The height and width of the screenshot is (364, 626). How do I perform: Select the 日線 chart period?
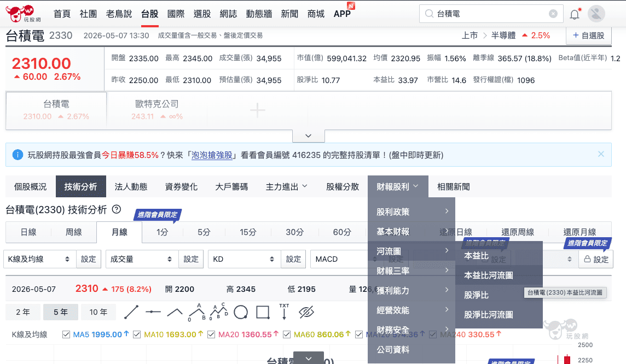(x=28, y=232)
